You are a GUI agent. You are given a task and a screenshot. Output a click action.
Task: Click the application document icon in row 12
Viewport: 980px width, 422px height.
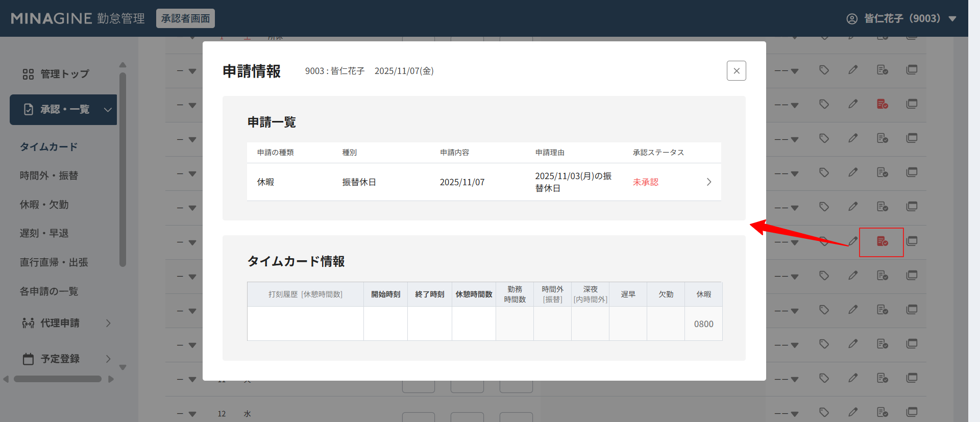pos(882,412)
